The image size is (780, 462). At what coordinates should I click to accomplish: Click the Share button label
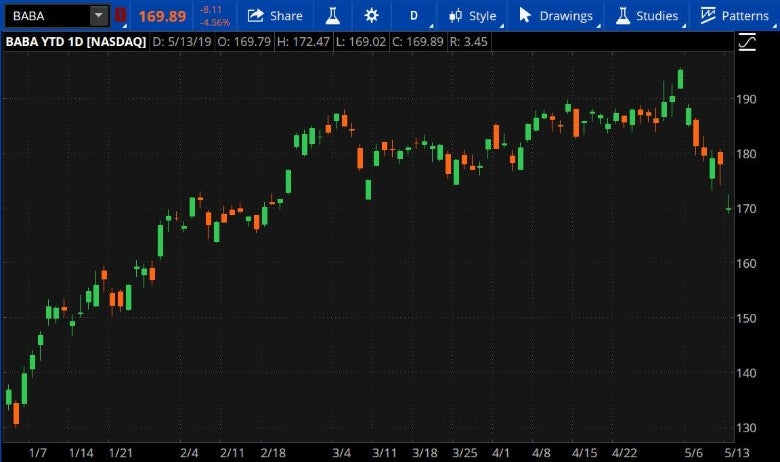(x=286, y=15)
